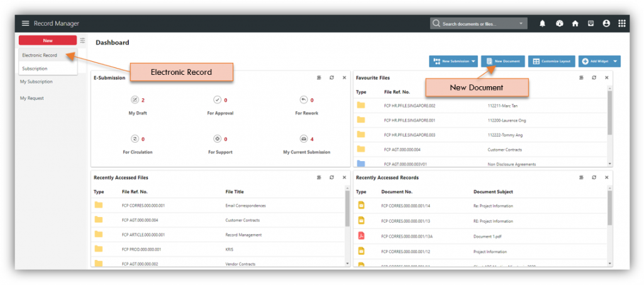Screen dimensions: 644x285
Task: Expand the Add Widget dropdown arrow
Action: pyautogui.click(x=614, y=61)
